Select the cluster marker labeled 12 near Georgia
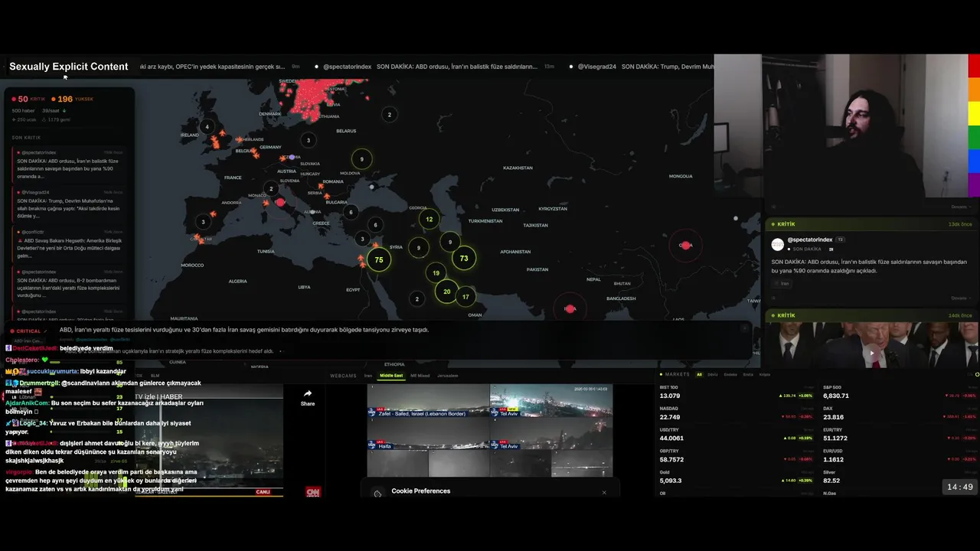The image size is (980, 551). (429, 219)
